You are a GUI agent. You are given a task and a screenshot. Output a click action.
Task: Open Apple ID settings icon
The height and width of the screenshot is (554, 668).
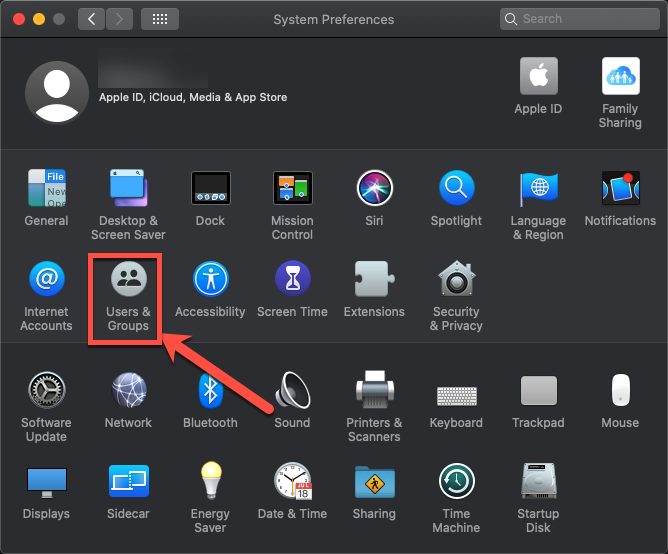538,75
